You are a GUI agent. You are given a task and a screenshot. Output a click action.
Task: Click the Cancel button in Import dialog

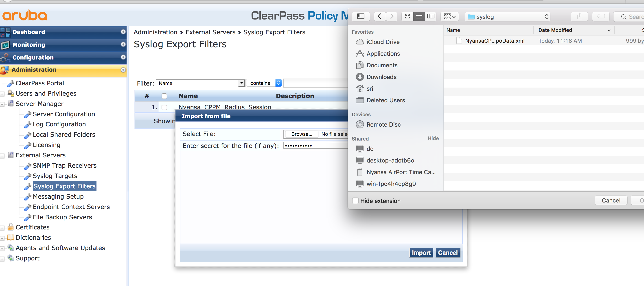coord(447,252)
